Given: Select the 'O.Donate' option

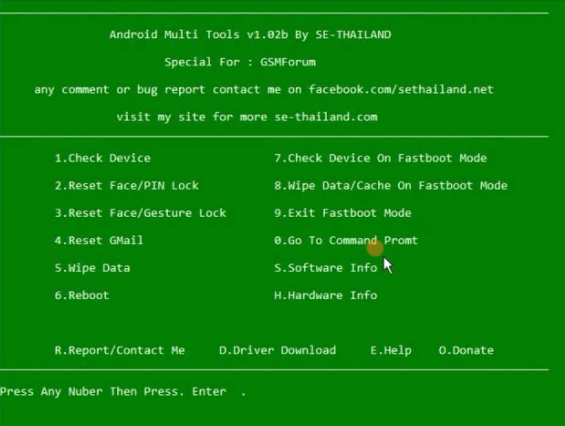Looking at the screenshot, I should coord(466,350).
